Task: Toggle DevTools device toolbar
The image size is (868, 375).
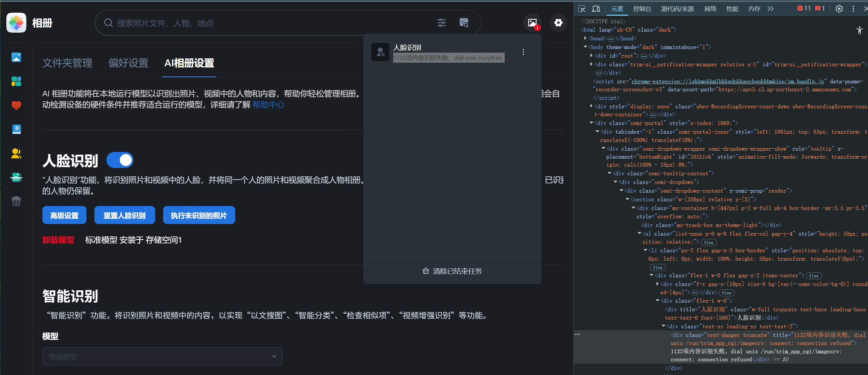Action: (596, 9)
